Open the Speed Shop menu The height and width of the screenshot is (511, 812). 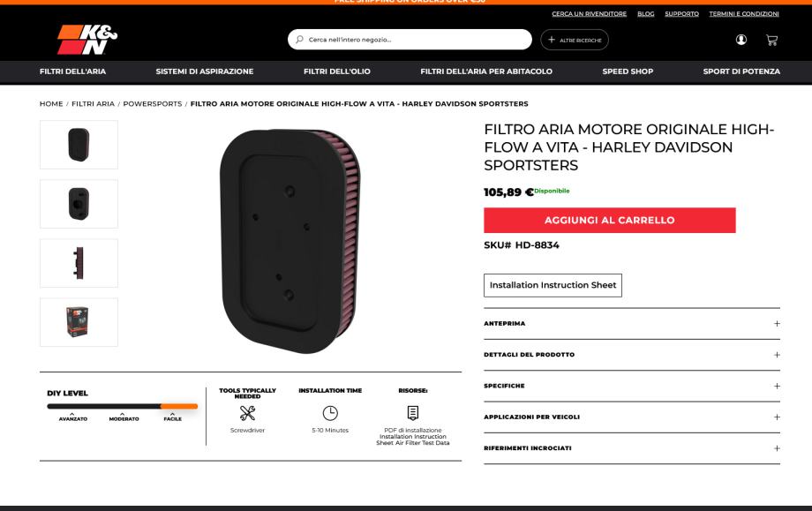[x=628, y=71]
